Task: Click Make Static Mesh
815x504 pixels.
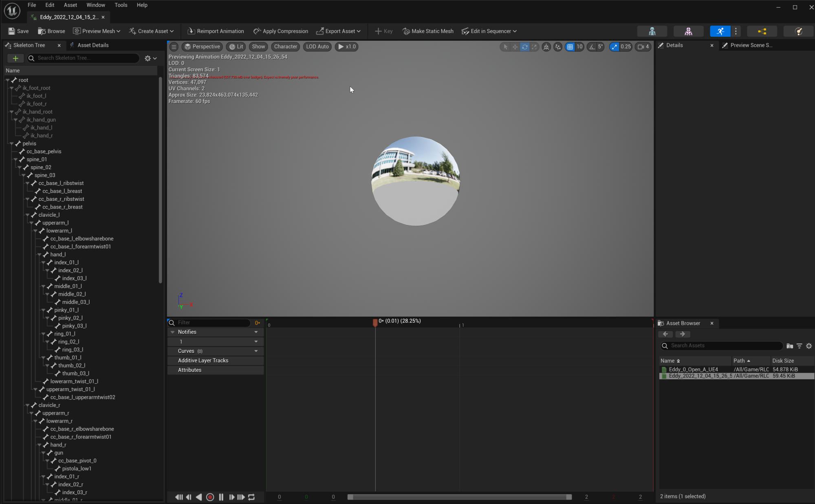Action: pyautogui.click(x=428, y=31)
